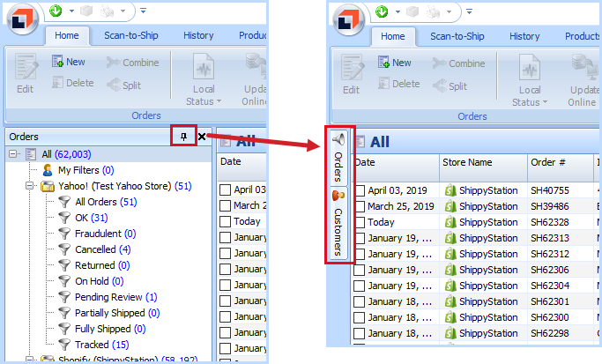
Task: Click the Edit icon in left window ribbon
Action: click(26, 73)
